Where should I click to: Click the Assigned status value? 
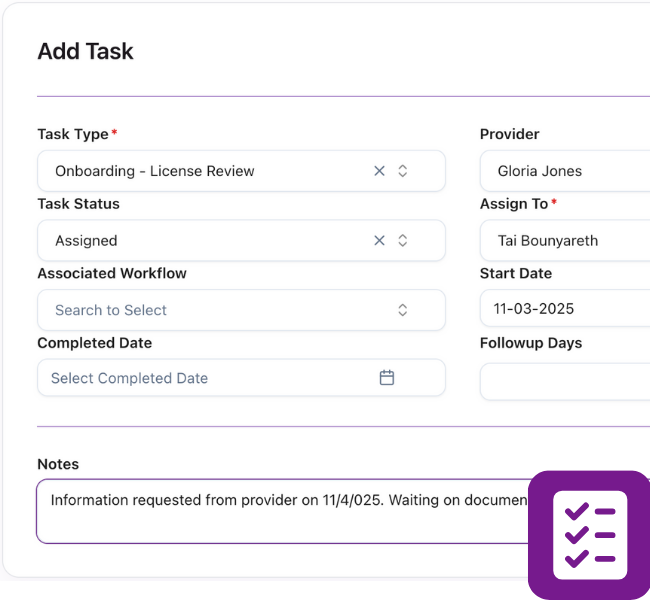click(86, 240)
